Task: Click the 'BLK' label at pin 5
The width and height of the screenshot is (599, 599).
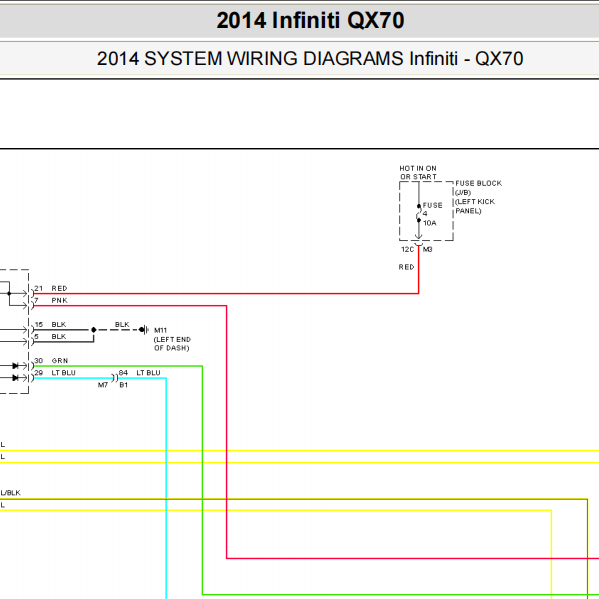Action: coord(59,337)
